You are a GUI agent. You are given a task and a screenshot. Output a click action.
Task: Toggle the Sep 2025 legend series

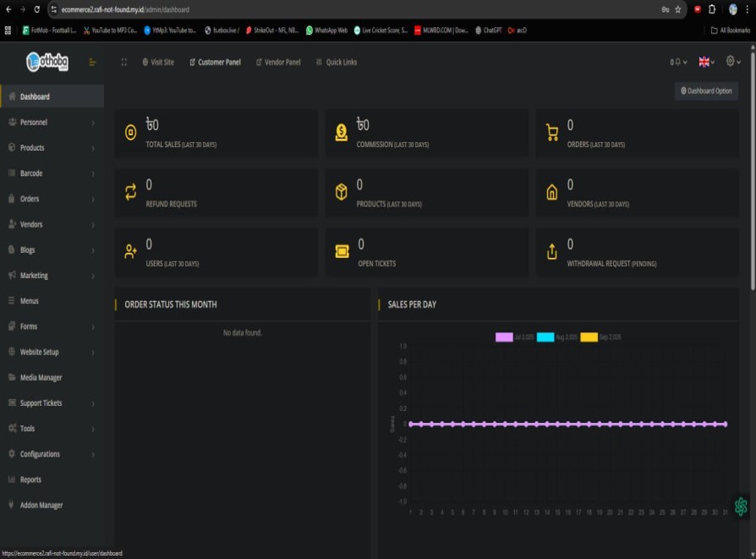[x=589, y=337]
